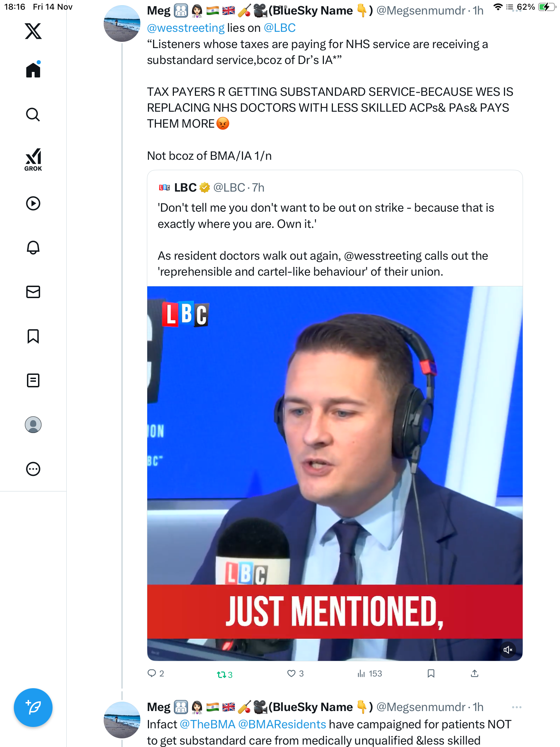
Task: Bookmark the tweet quoting LBC
Action: [431, 673]
